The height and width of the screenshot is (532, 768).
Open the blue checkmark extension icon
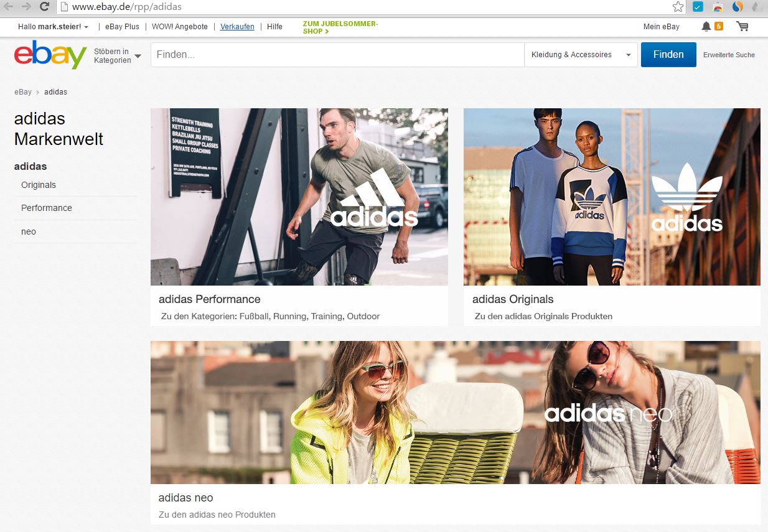(698, 7)
